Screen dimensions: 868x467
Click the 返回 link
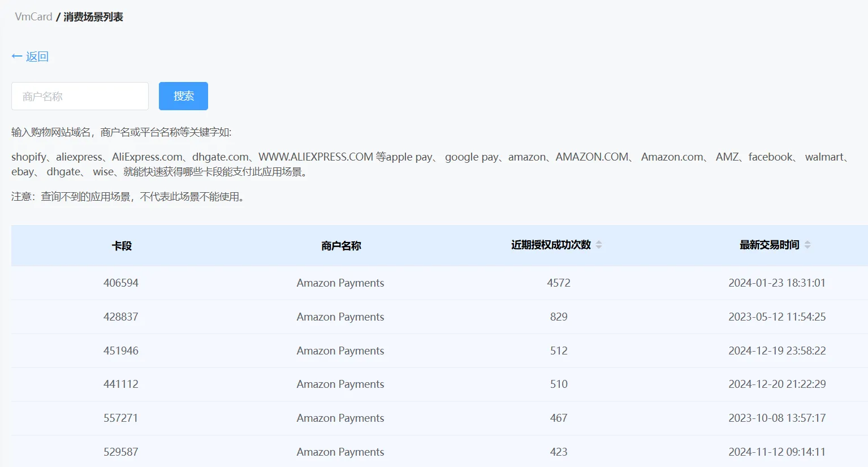(x=37, y=57)
